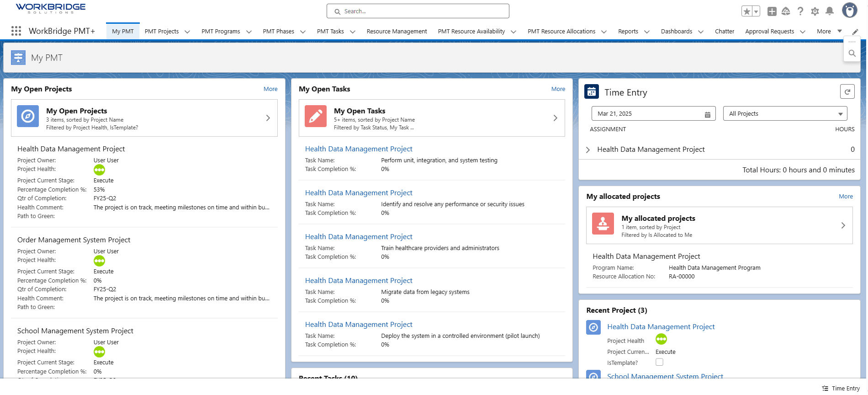Open the Approval Requests tab dropdown arrow
The width and height of the screenshot is (868, 395).
point(803,32)
